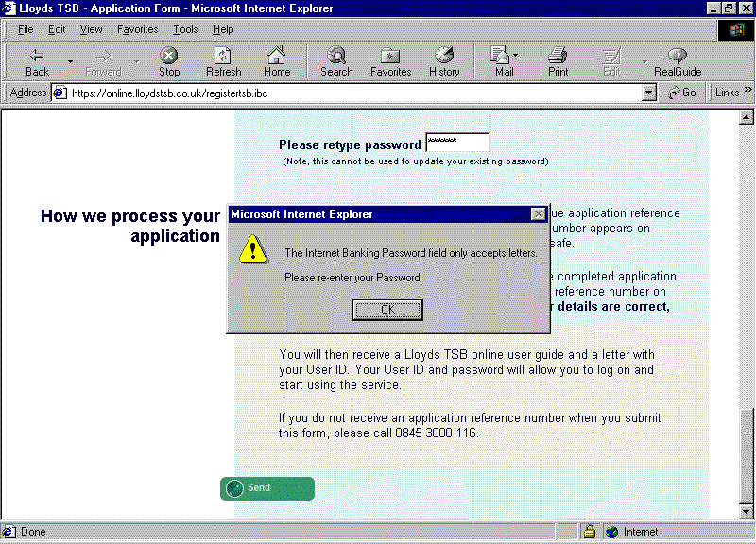Image resolution: width=756 pixels, height=544 pixels.
Task: Stop loading with the Stop button
Action: tap(169, 62)
